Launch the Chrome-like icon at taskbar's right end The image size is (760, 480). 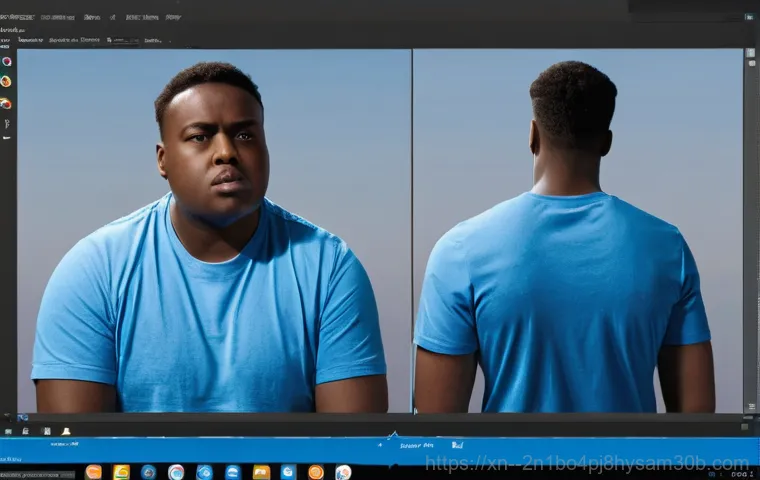[343, 472]
